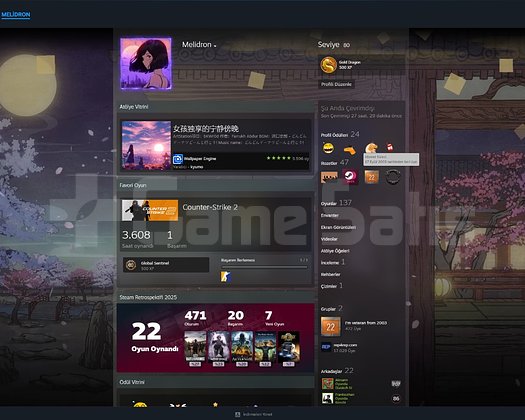
Task: Open the second game cover in the retrospective
Action: pyautogui.click(x=219, y=347)
